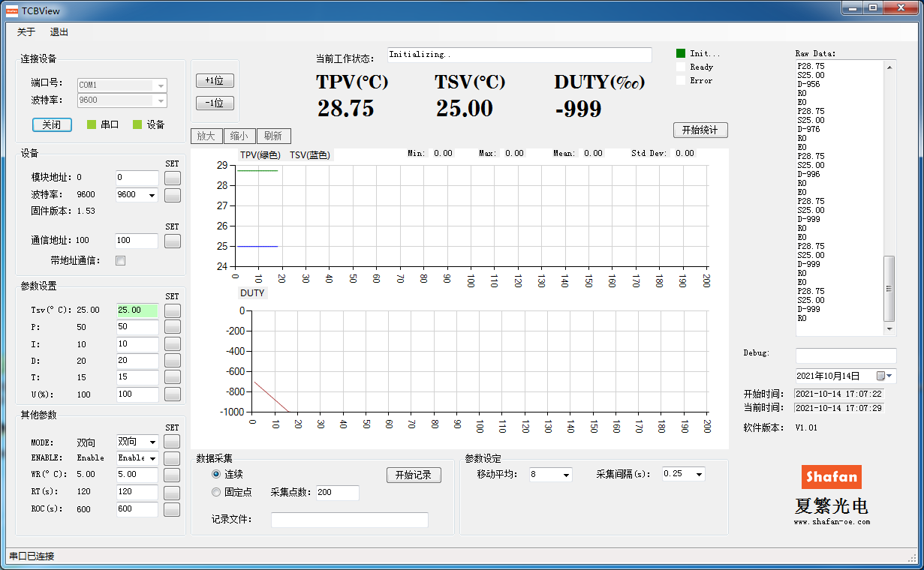The image size is (924, 570).
Task: Click the 记录文件 input field
Action: (350, 520)
